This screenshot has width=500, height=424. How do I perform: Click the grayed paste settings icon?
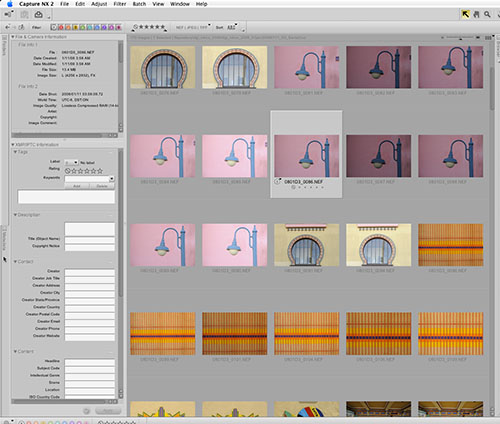pos(24,14)
